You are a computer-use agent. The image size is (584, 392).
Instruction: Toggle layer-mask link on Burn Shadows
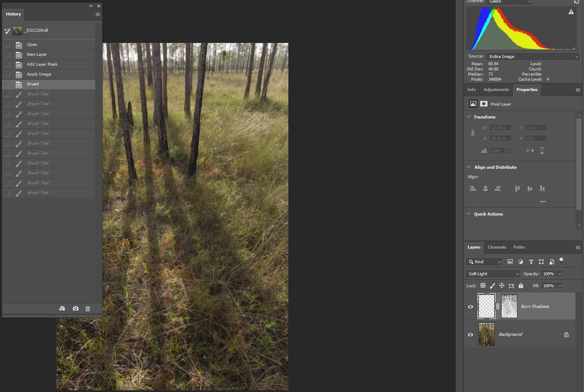click(x=498, y=307)
